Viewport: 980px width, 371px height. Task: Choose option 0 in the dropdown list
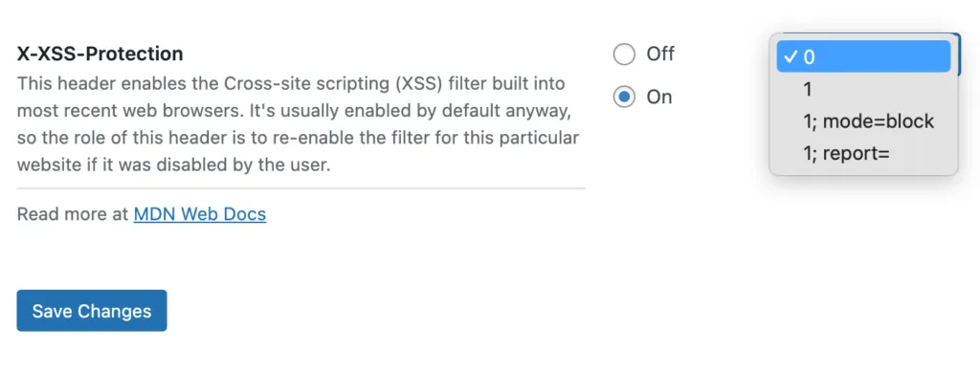863,56
